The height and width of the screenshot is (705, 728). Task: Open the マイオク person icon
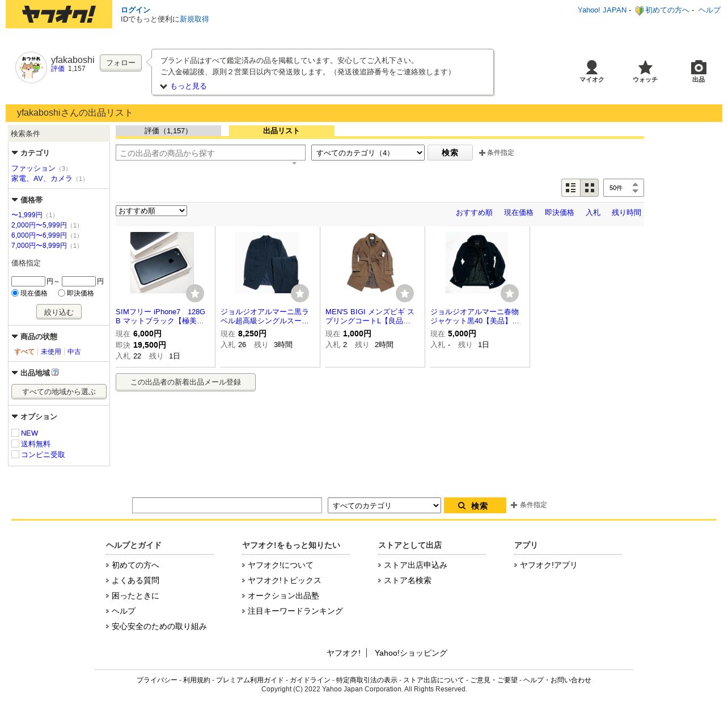click(591, 67)
